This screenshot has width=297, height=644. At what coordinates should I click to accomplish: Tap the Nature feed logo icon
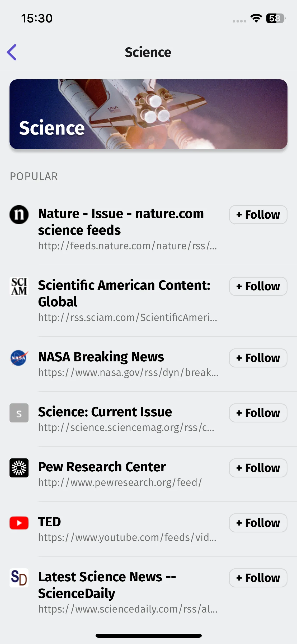click(19, 215)
